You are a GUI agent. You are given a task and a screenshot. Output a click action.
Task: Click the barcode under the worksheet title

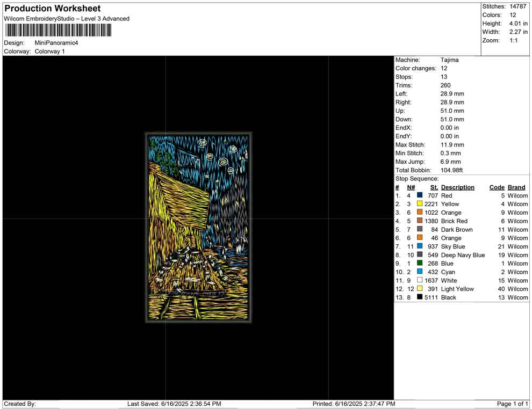(57, 30)
